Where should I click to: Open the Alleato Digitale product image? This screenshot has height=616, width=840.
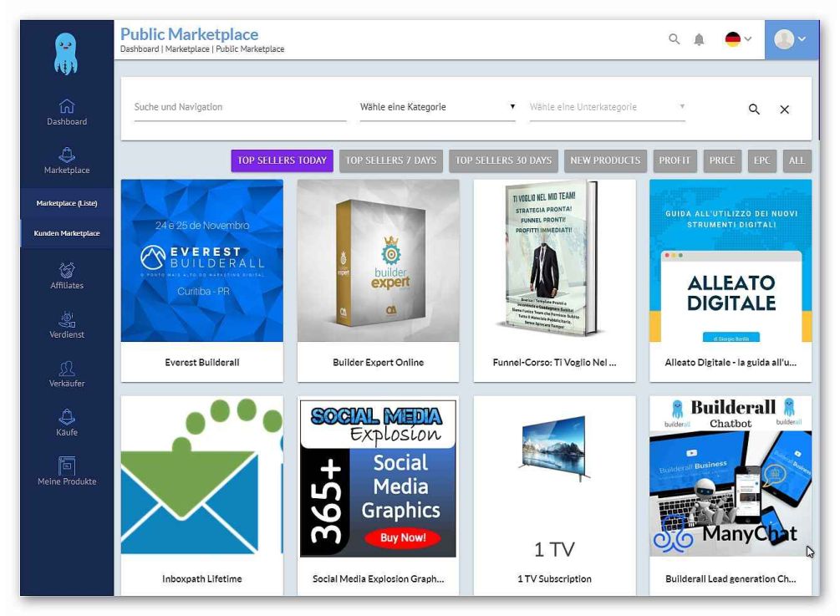731,260
